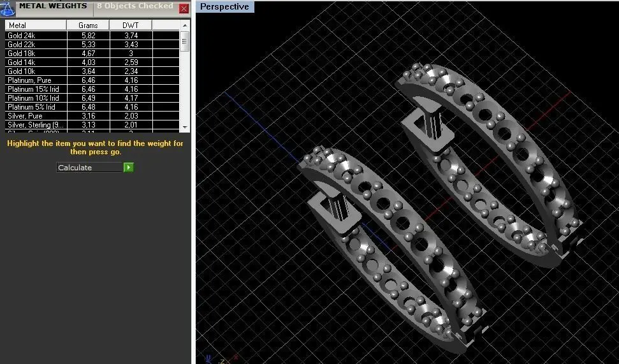Image resolution: width=619 pixels, height=364 pixels.
Task: Click the green Calculate go arrow button
Action: click(x=129, y=168)
